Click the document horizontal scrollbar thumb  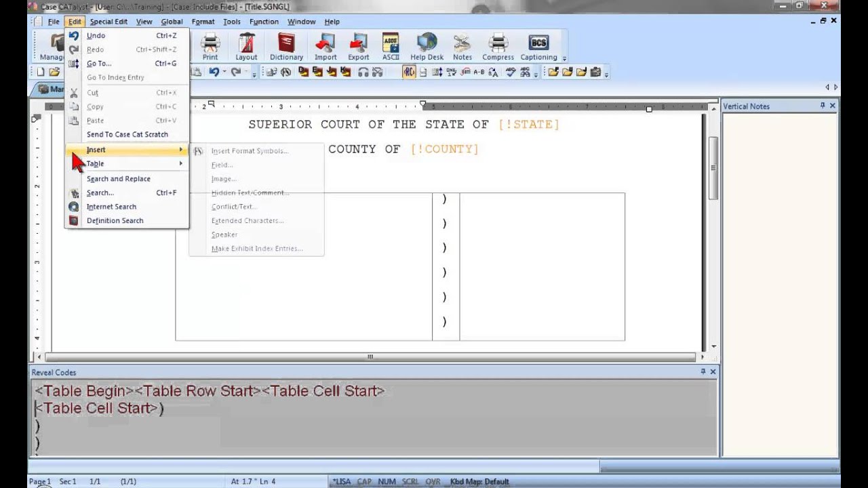pyautogui.click(x=370, y=357)
